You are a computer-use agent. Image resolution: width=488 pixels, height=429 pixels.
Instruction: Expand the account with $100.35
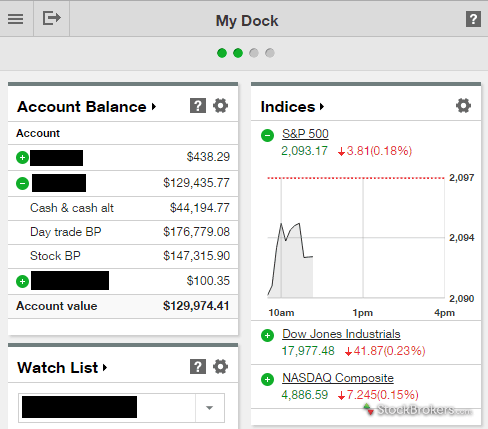coord(22,282)
